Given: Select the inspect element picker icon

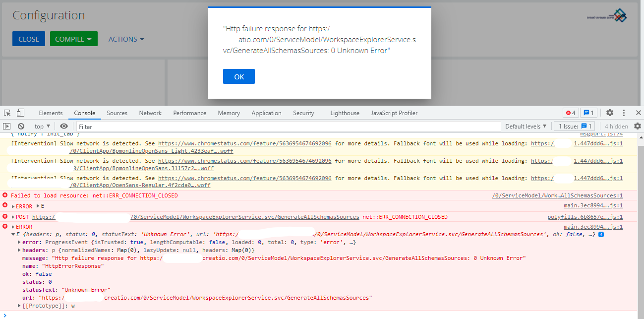Looking at the screenshot, I should click(7, 113).
